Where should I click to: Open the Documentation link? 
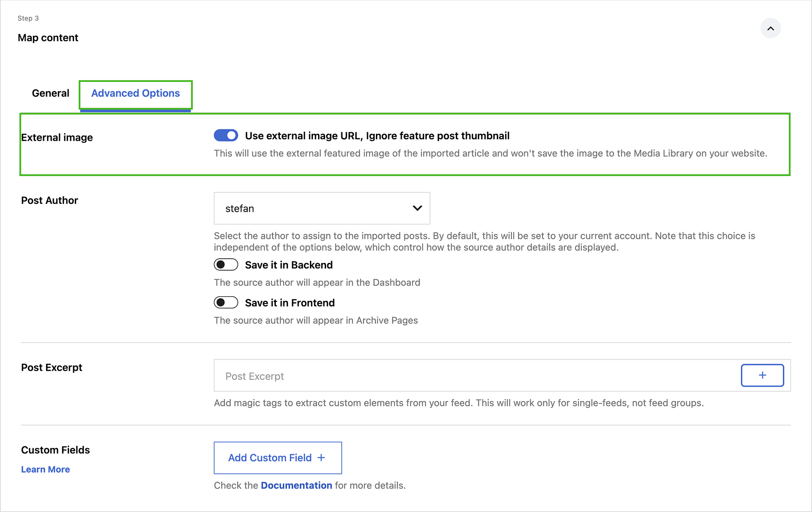[x=296, y=485]
